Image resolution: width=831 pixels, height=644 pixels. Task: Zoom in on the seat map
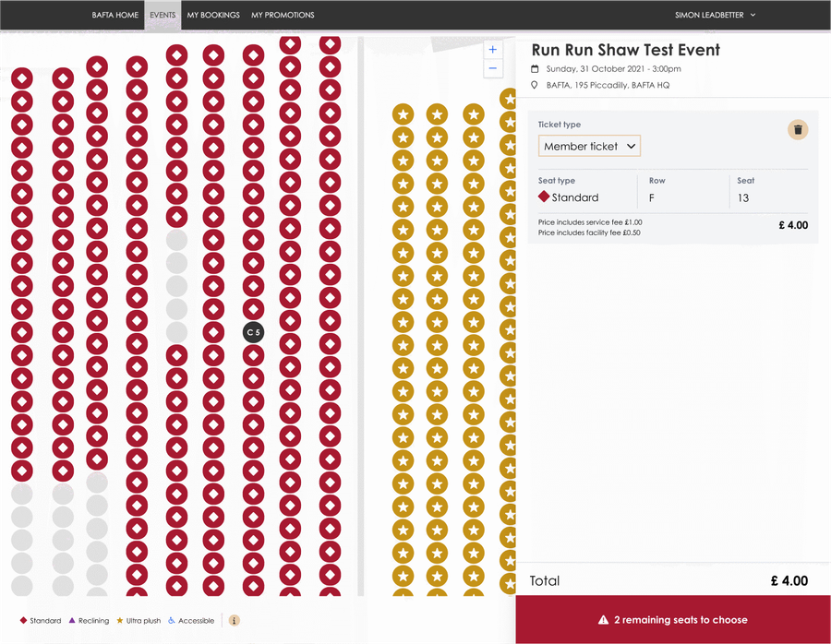[493, 50]
